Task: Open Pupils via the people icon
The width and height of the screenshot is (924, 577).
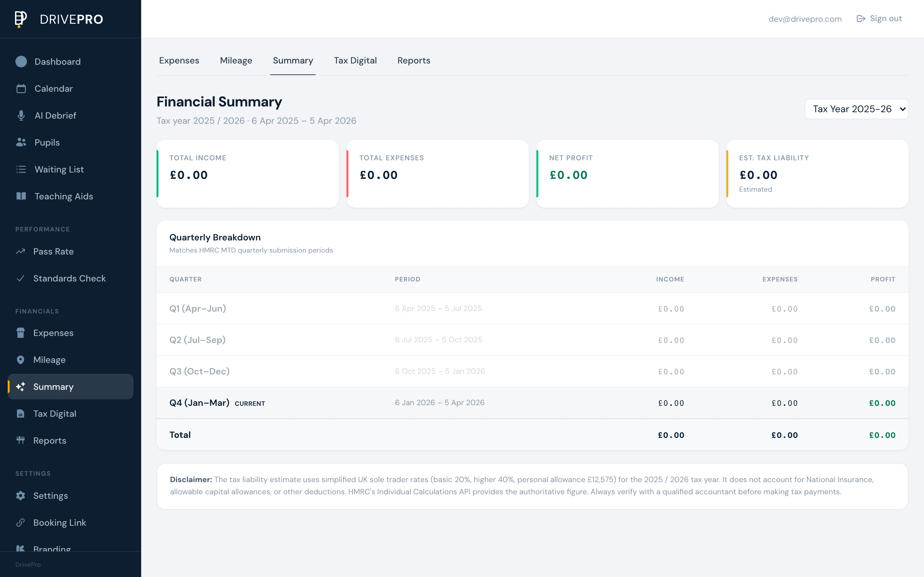Action: (x=21, y=142)
